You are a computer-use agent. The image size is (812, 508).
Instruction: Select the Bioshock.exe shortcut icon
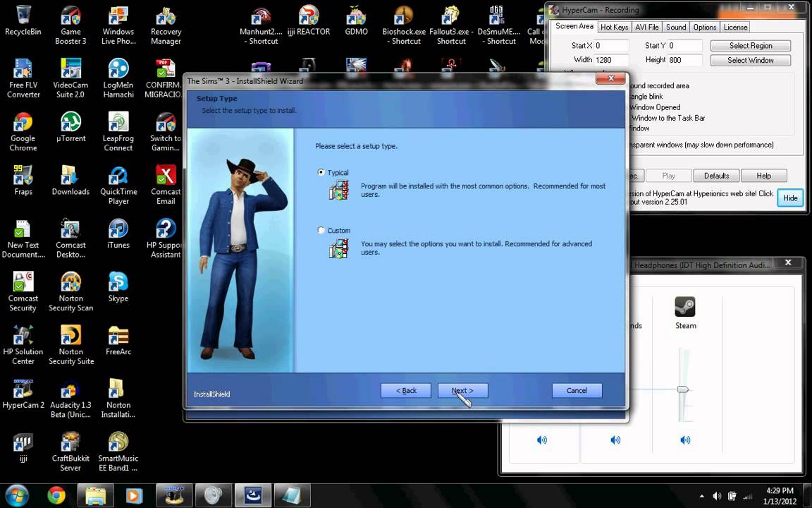tap(403, 25)
